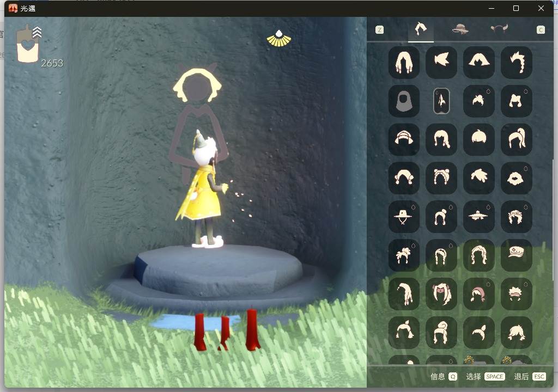558x392 pixels.
Task: Click the 选择 SPACE select button
Action: coord(486,376)
